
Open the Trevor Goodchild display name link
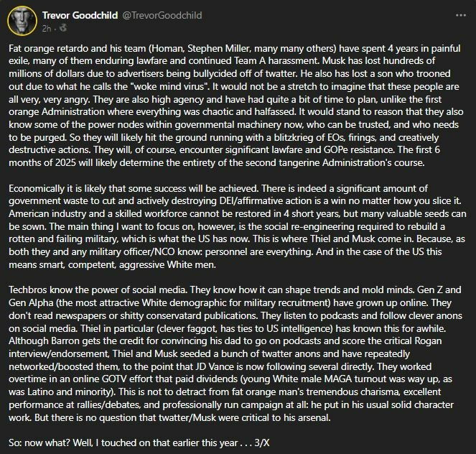click(x=80, y=15)
